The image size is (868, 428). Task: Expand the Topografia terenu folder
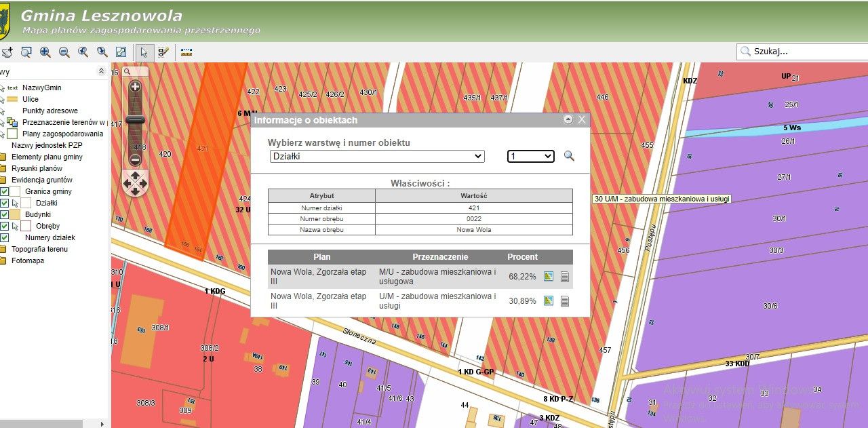(3, 250)
